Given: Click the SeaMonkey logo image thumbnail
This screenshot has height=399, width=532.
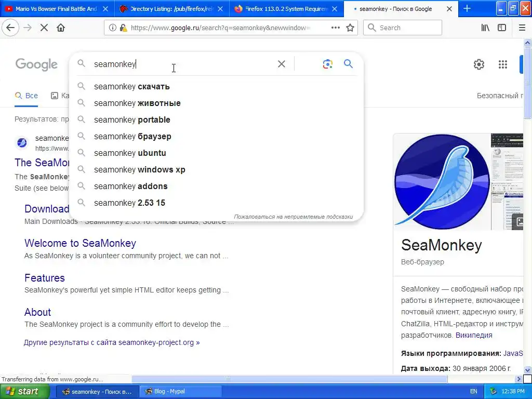Looking at the screenshot, I should click(442, 181).
